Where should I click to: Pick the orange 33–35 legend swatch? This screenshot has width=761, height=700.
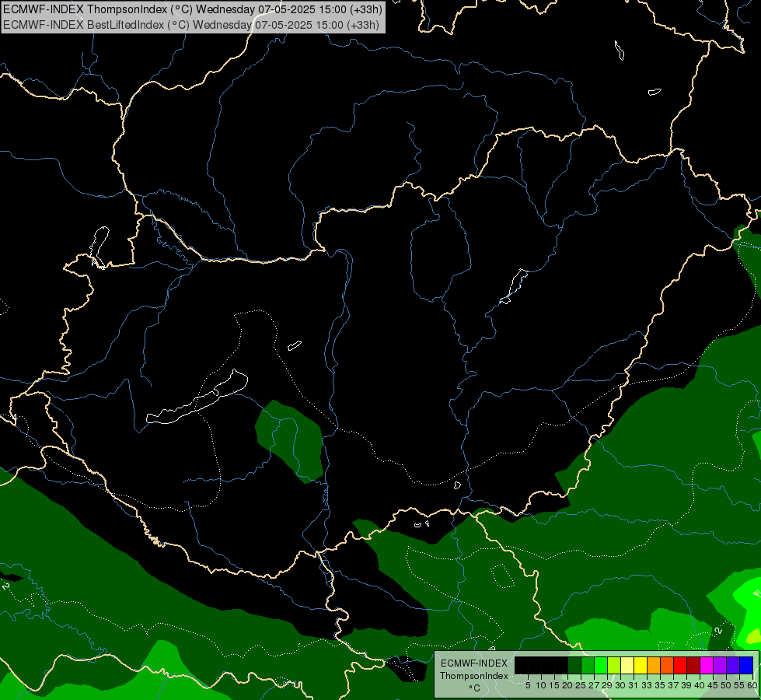point(654,665)
